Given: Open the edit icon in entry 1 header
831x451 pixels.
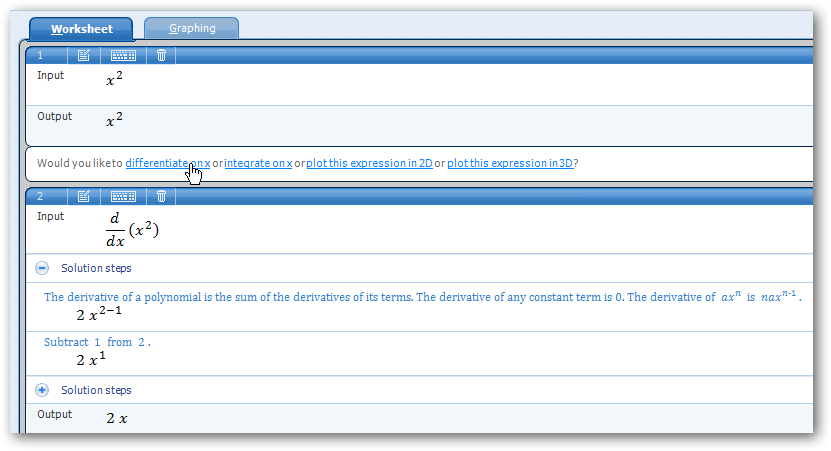Looking at the screenshot, I should [84, 55].
